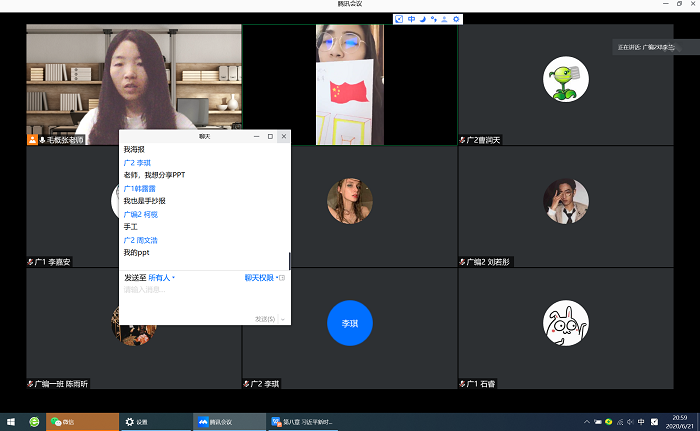
Task: Click the person icon in floating toolbar
Action: [446, 19]
